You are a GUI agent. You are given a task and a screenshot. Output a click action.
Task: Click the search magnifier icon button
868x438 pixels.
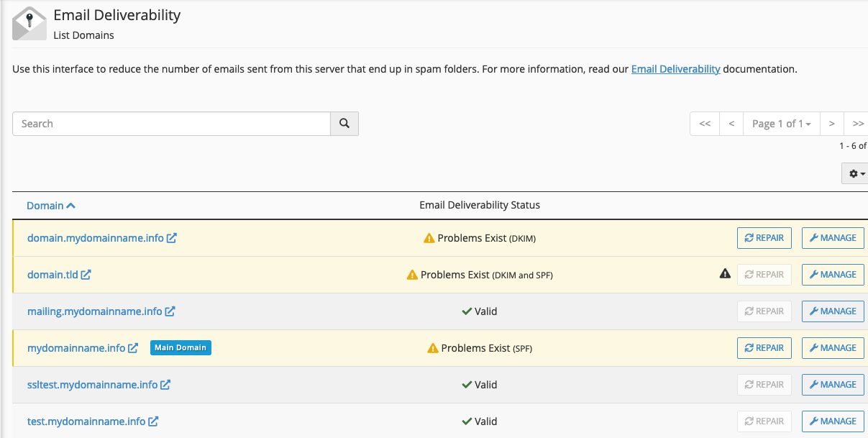344,124
